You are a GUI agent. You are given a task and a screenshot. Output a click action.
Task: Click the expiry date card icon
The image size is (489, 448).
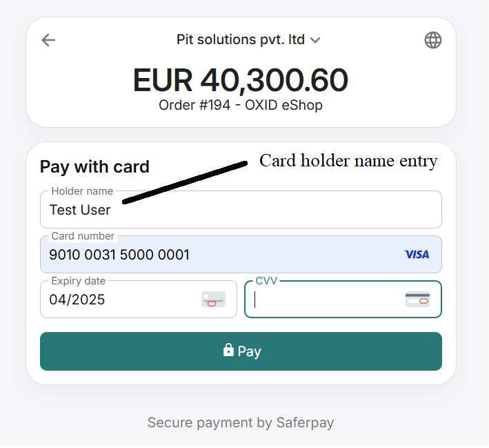click(x=213, y=300)
